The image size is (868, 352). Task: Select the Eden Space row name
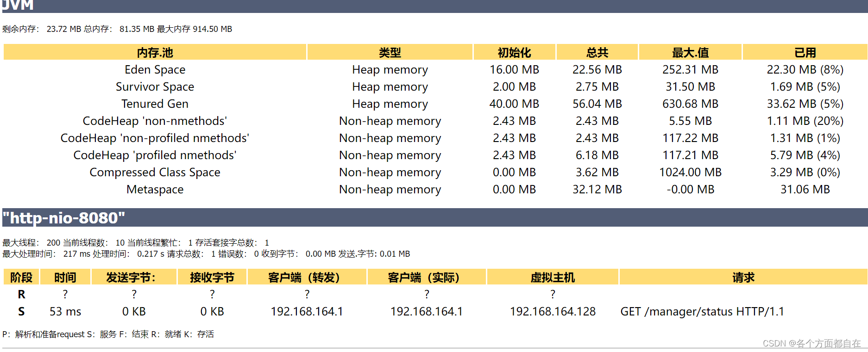click(155, 69)
